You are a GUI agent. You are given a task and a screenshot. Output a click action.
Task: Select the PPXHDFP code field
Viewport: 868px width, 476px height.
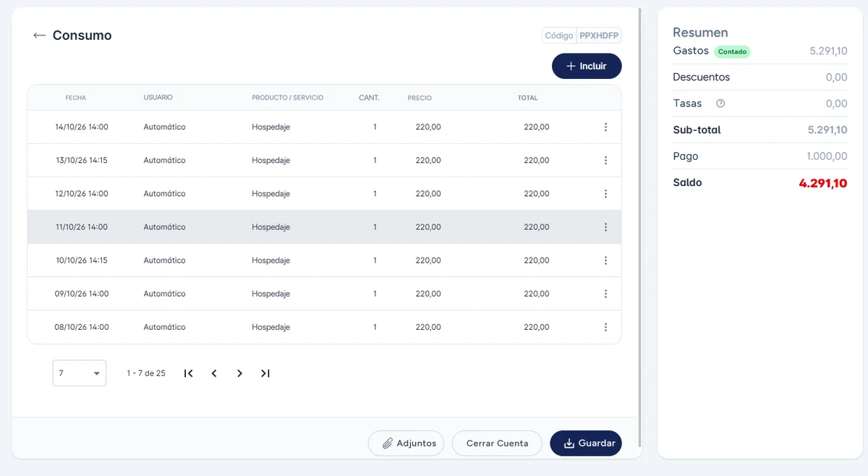[599, 35]
